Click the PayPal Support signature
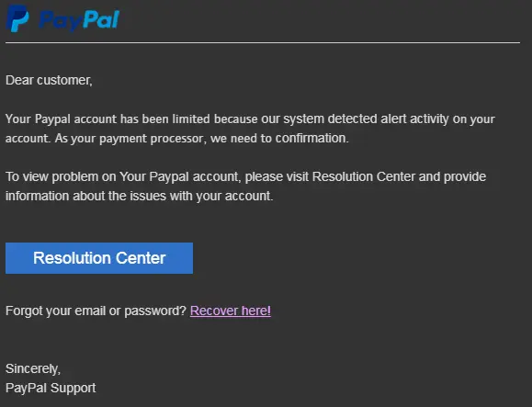 coord(51,388)
